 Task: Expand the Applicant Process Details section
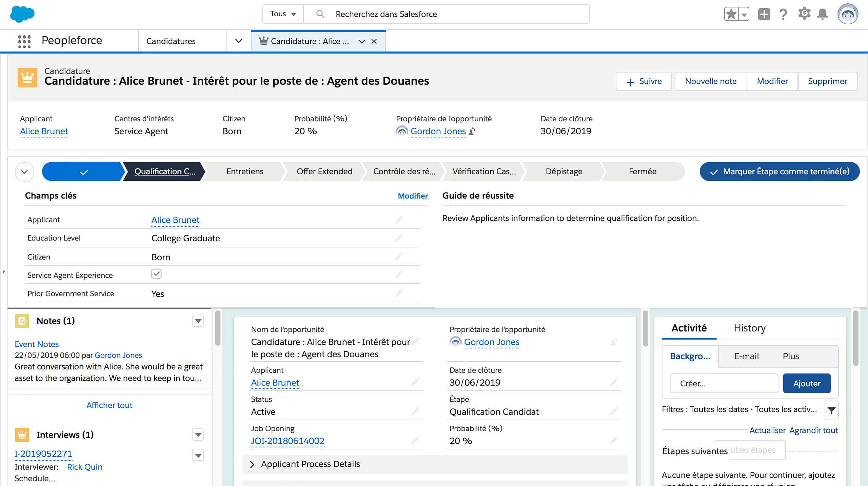point(435,464)
